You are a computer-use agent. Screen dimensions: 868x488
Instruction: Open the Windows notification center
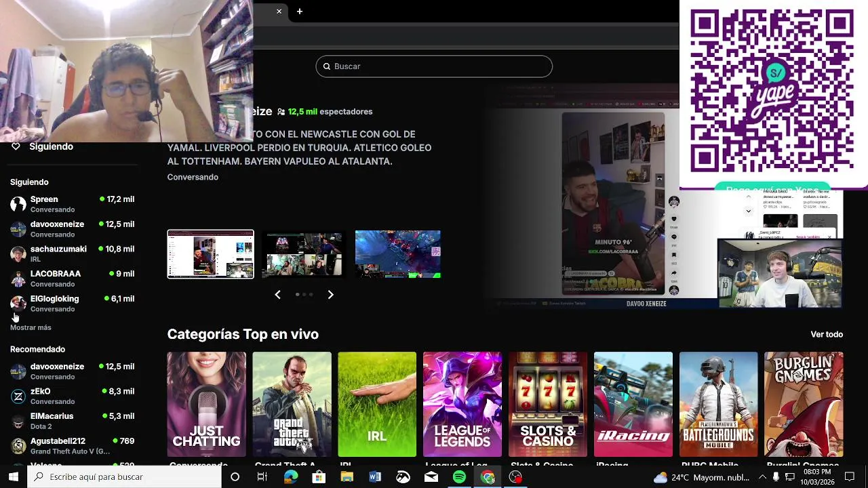pyautogui.click(x=849, y=477)
